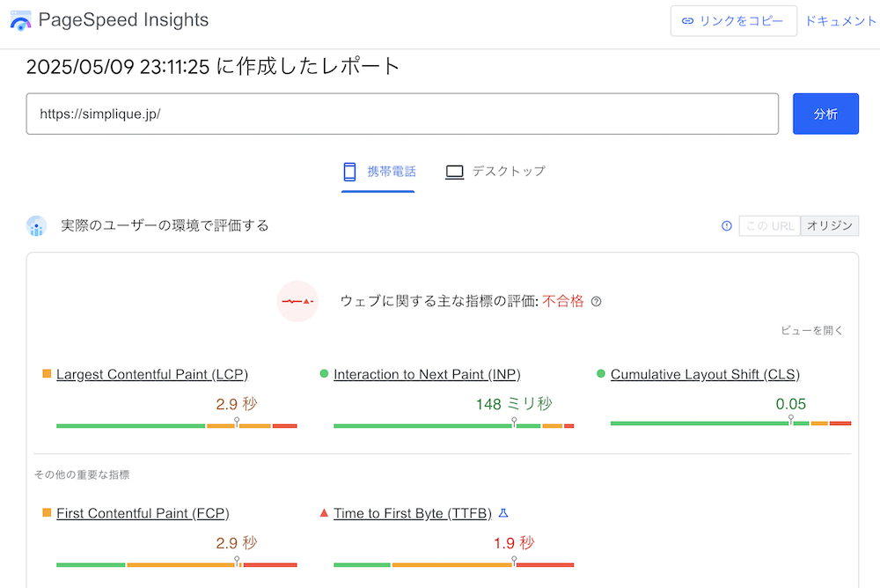Screen dimensions: 880x588
Task: Click the link icon in the copy link button
Action: click(x=687, y=21)
